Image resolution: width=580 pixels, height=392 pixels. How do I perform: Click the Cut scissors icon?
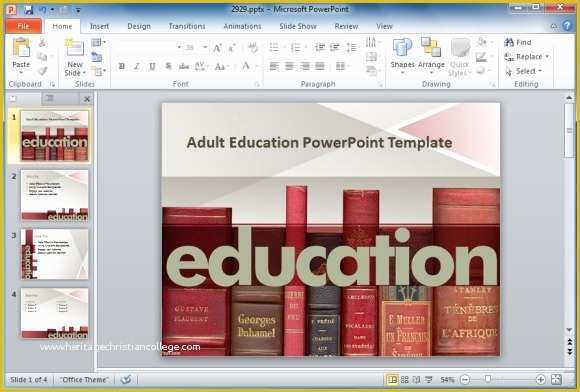pos(43,43)
